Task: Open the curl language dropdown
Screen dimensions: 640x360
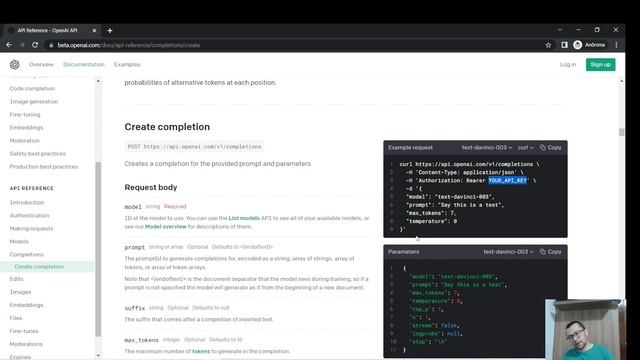Action: click(x=525, y=147)
